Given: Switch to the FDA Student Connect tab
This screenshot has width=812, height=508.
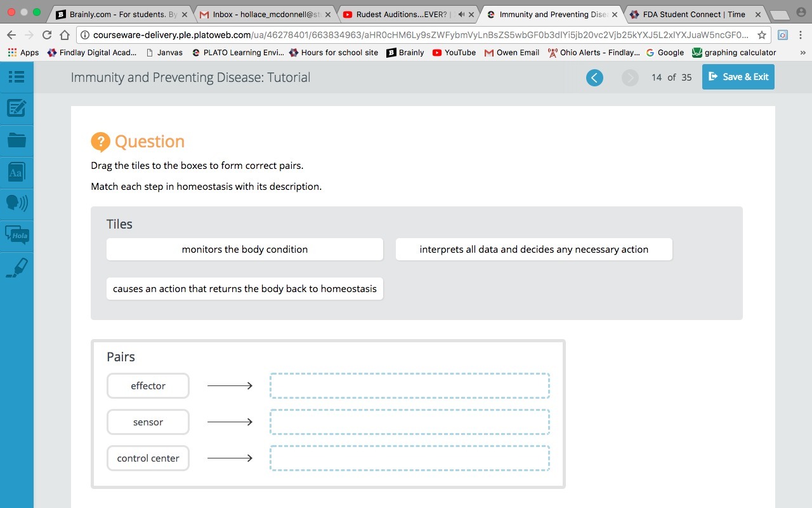Looking at the screenshot, I should (694, 14).
